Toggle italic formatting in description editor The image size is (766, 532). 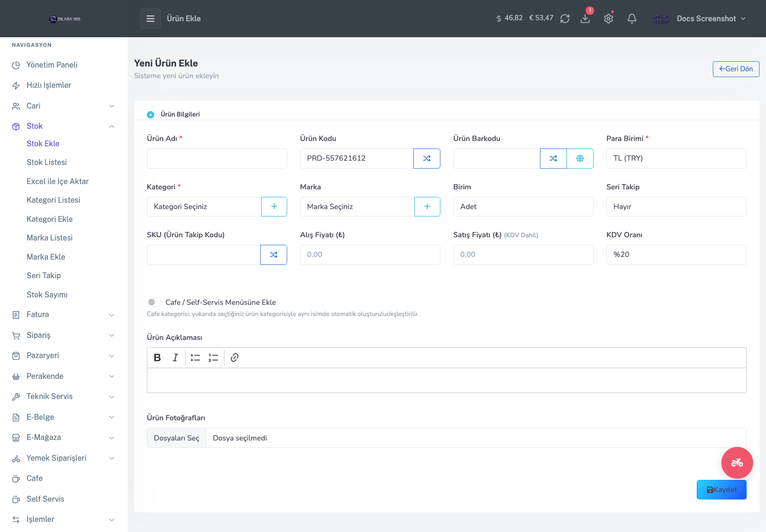(175, 358)
